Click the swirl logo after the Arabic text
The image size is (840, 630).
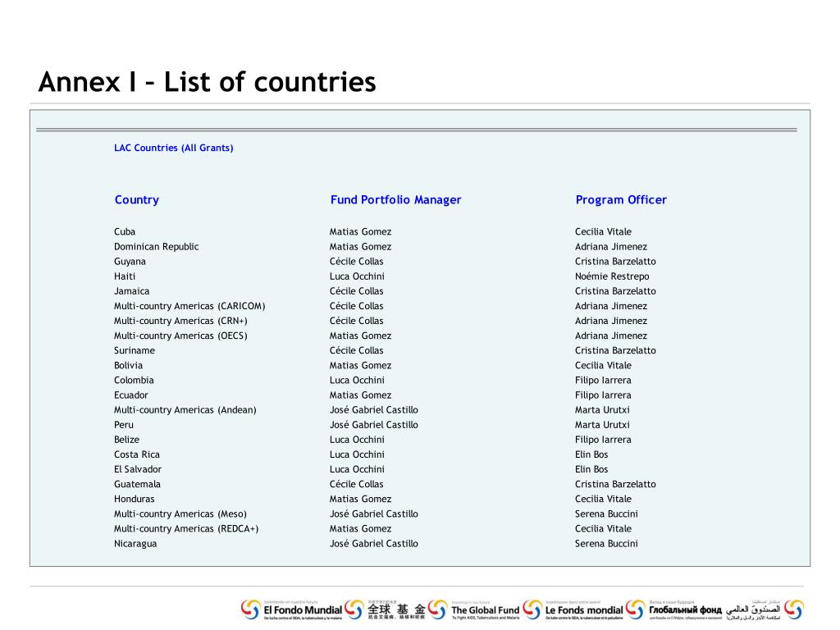tap(793, 609)
